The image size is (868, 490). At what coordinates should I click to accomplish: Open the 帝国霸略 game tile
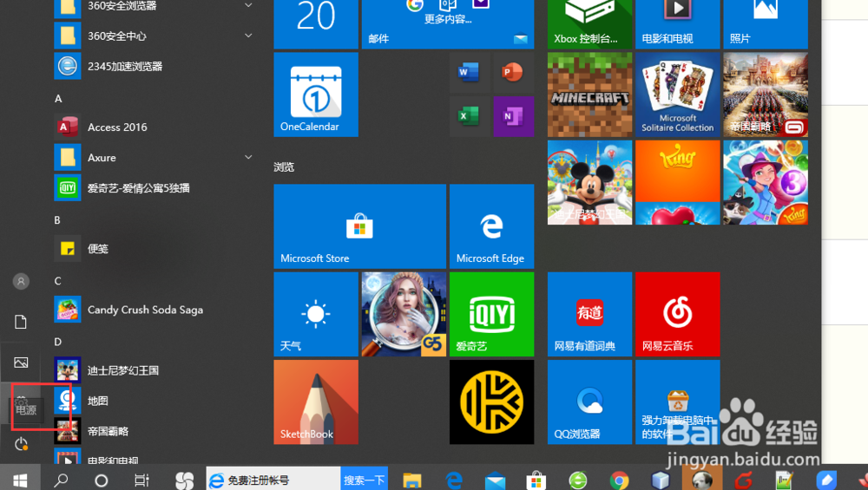766,95
